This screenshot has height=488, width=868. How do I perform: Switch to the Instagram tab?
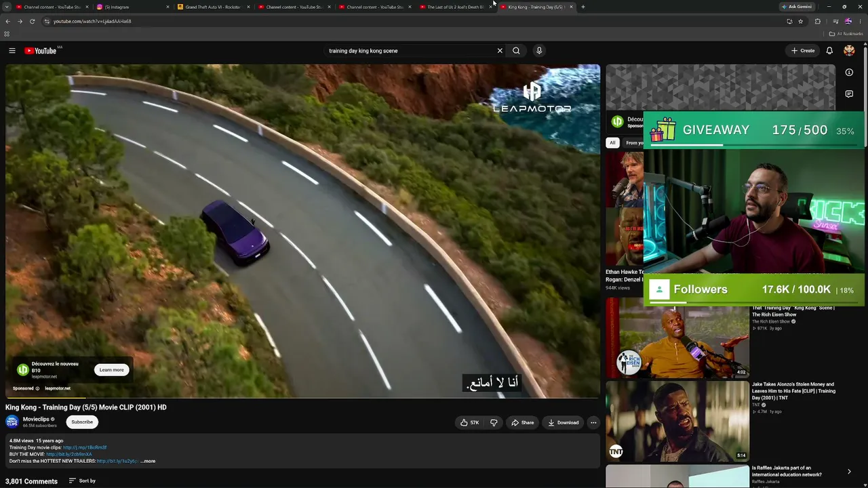click(x=132, y=7)
